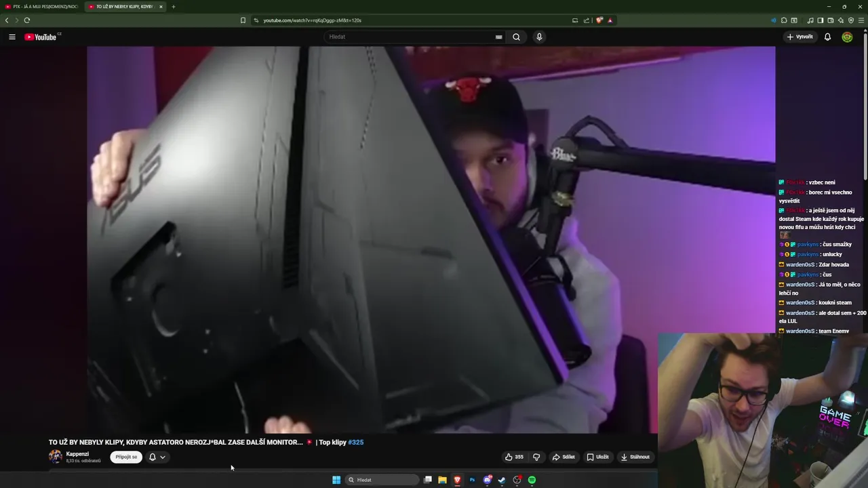Go back with the browser back arrow

click(x=7, y=20)
